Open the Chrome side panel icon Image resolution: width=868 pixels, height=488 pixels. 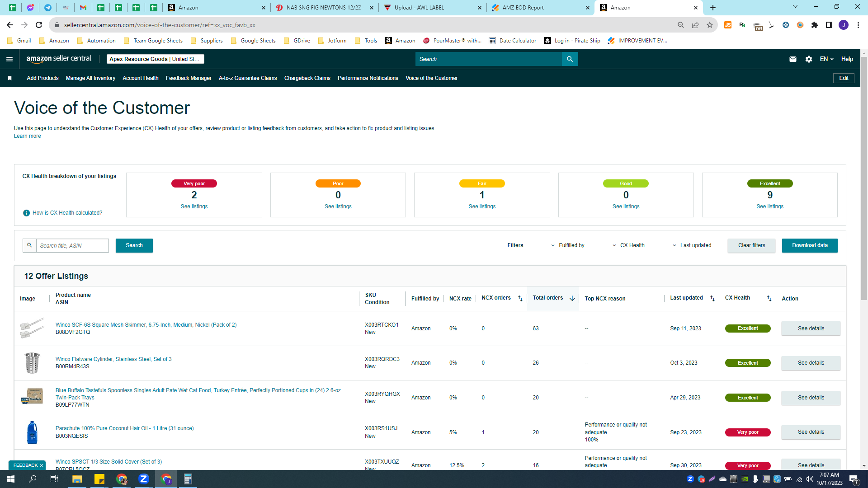pyautogui.click(x=829, y=25)
